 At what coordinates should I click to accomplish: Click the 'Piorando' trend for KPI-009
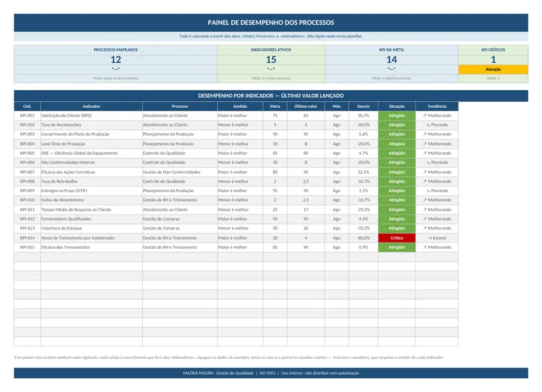pos(437,191)
